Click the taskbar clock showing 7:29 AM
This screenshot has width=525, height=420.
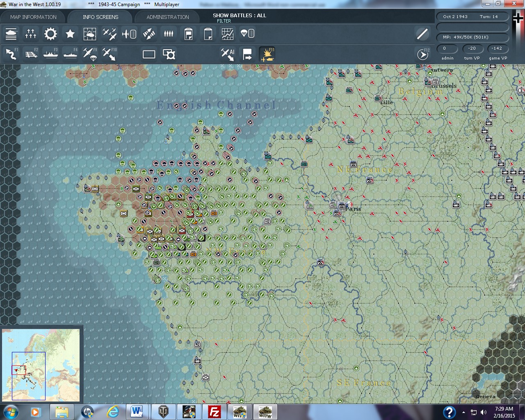point(504,412)
